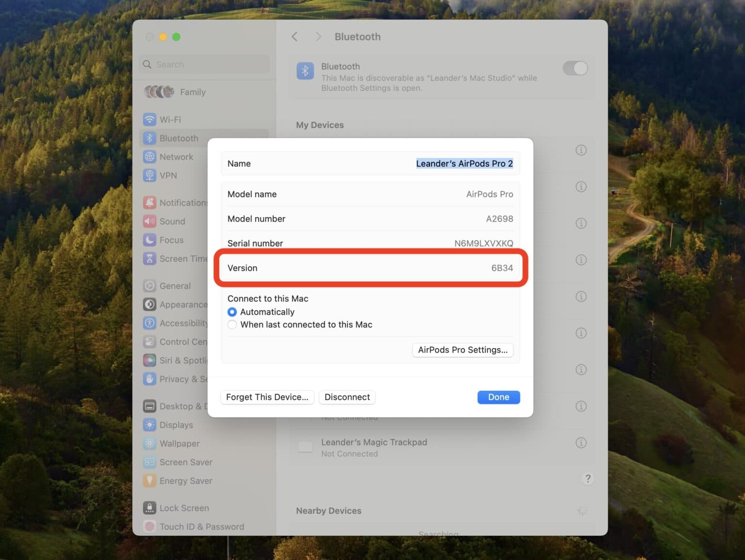Open Privacy & Security settings
This screenshot has width=745, height=560.
tap(182, 379)
